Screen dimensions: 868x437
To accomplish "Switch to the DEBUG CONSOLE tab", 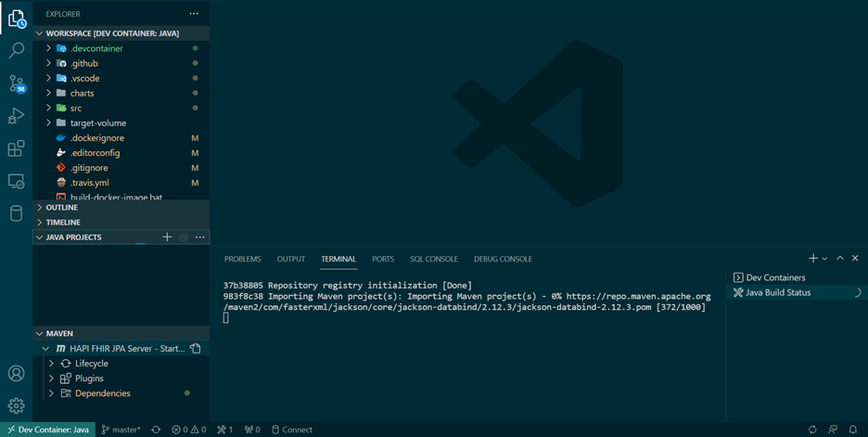I will coord(503,259).
